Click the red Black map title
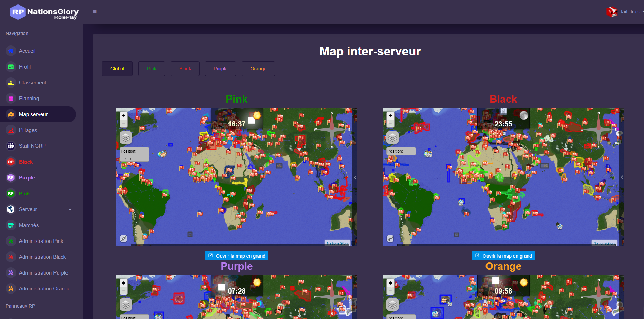Image resolution: width=644 pixels, height=319 pixels. tap(503, 99)
